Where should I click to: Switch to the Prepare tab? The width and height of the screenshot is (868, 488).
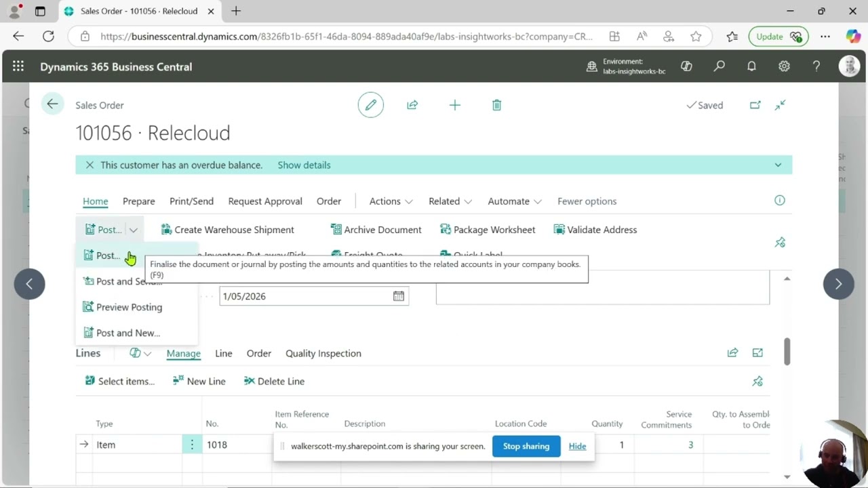[139, 201]
